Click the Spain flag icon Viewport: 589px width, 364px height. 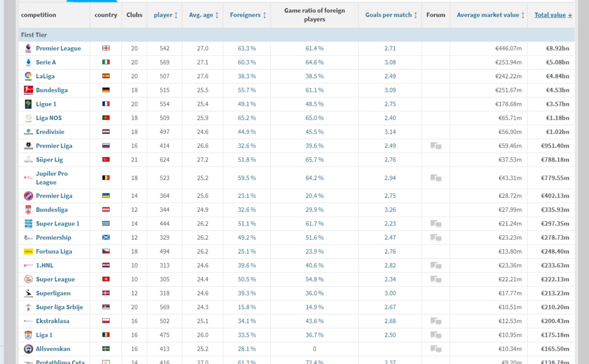106,76
